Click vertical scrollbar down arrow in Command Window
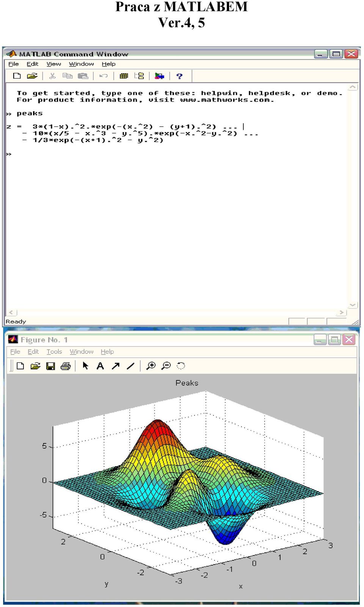Viewport: 364px width, 607px height. point(353,305)
